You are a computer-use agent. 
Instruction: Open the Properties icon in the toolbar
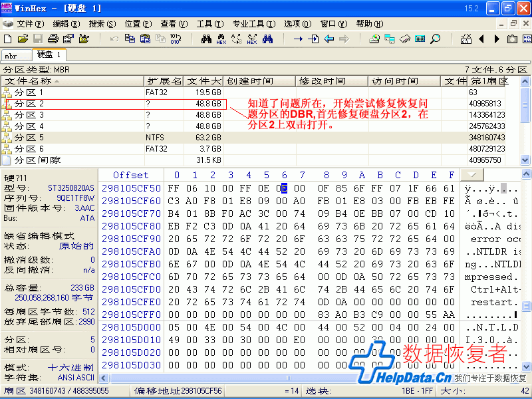click(x=68, y=39)
